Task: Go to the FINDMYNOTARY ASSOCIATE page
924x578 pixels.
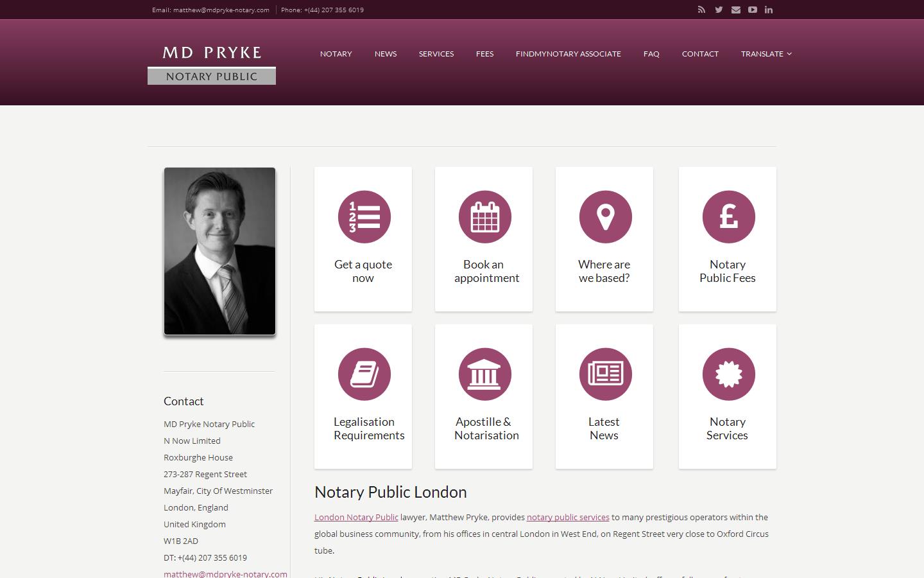Action: pyautogui.click(x=568, y=54)
